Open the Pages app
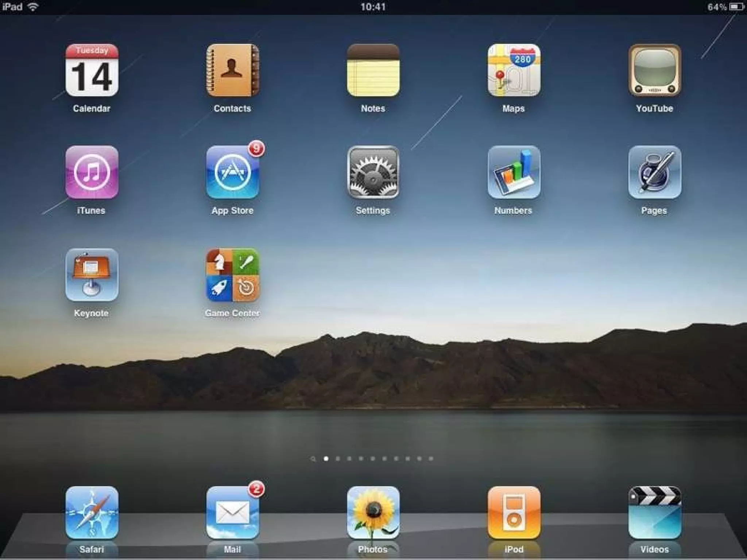The image size is (747, 560). click(x=655, y=172)
